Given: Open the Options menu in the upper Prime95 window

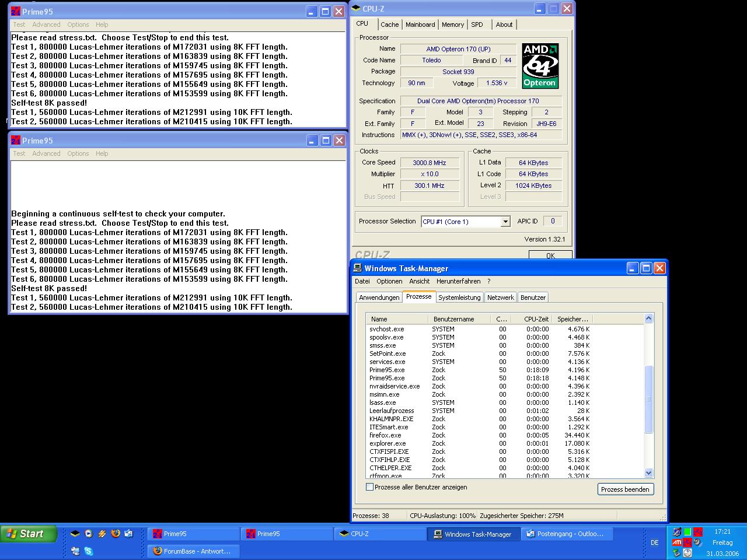Looking at the screenshot, I should tap(78, 24).
